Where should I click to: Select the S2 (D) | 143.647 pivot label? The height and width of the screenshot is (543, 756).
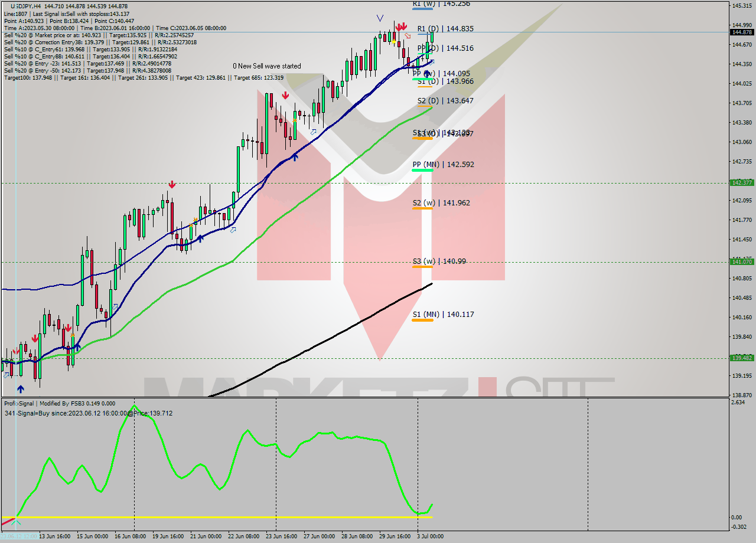click(445, 101)
